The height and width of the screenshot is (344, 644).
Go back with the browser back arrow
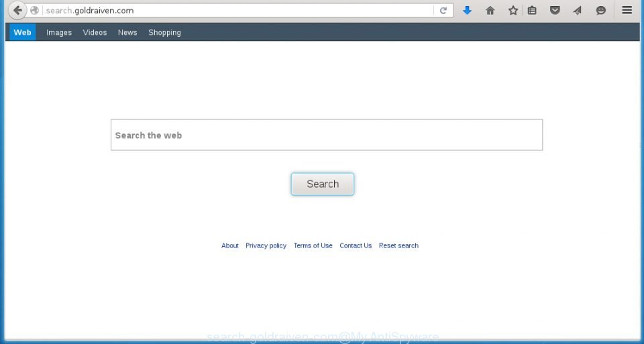coord(17,10)
